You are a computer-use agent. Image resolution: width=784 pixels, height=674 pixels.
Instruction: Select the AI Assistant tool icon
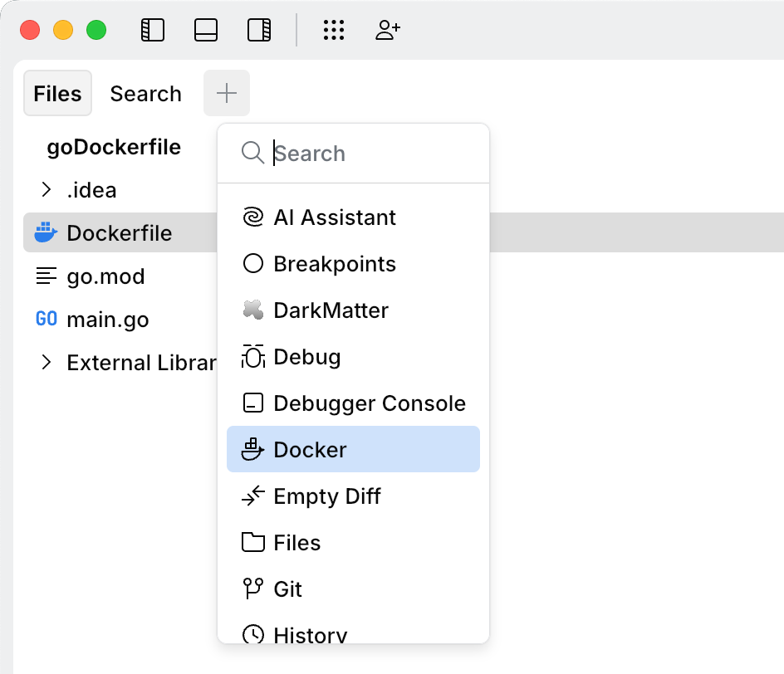coord(252,217)
